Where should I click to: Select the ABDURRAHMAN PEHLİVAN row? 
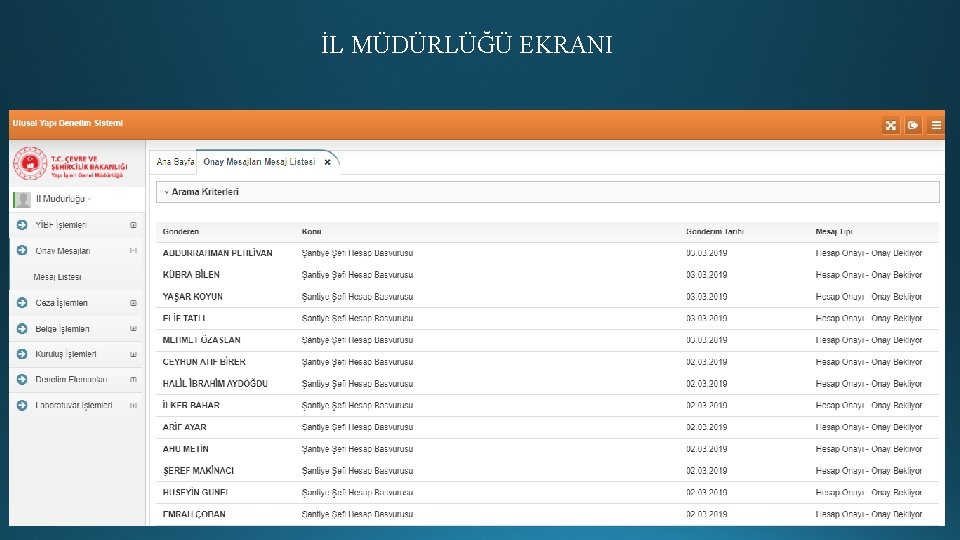[x=547, y=253]
